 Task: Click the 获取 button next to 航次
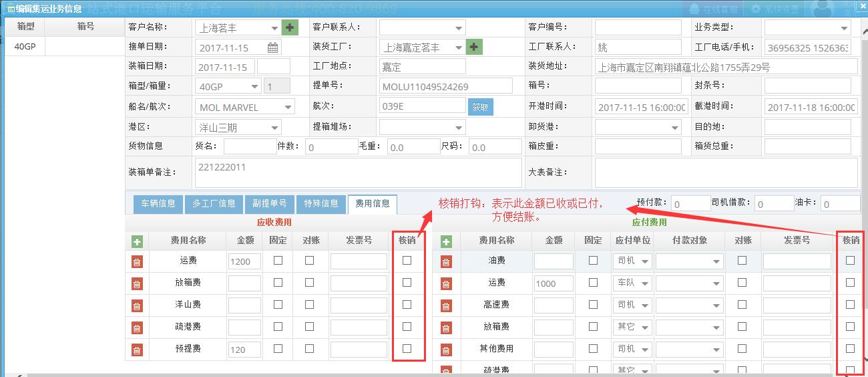(480, 107)
